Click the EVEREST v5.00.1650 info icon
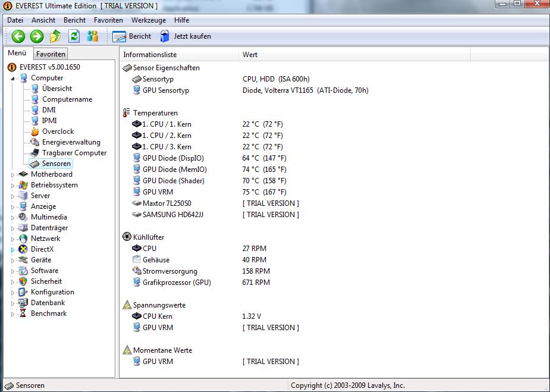This screenshot has width=550, height=392. point(11,67)
